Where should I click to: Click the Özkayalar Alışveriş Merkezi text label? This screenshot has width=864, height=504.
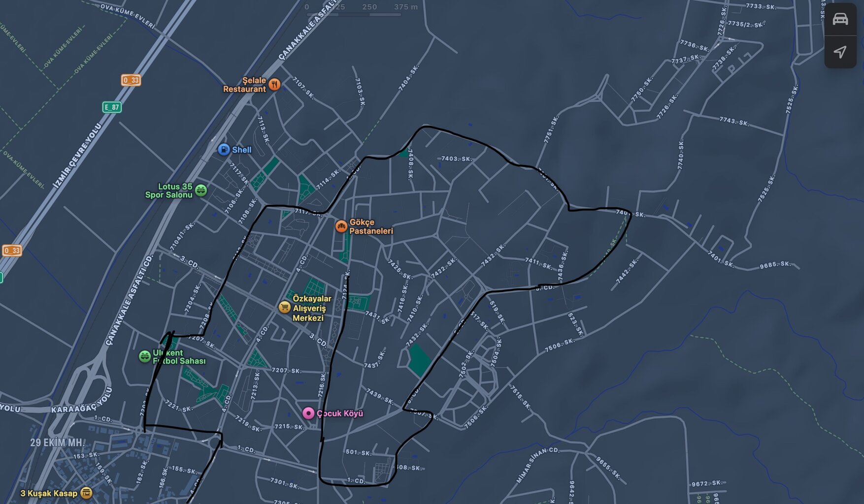[312, 308]
